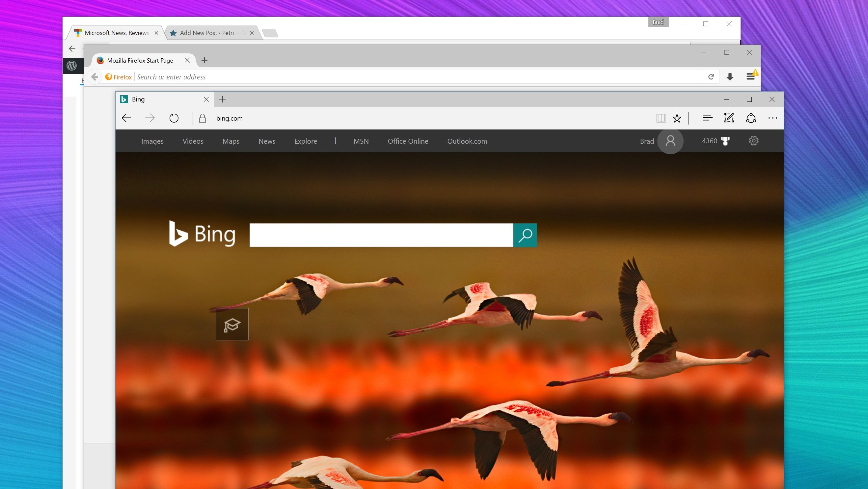Click the Bing search submit button

[x=525, y=235]
